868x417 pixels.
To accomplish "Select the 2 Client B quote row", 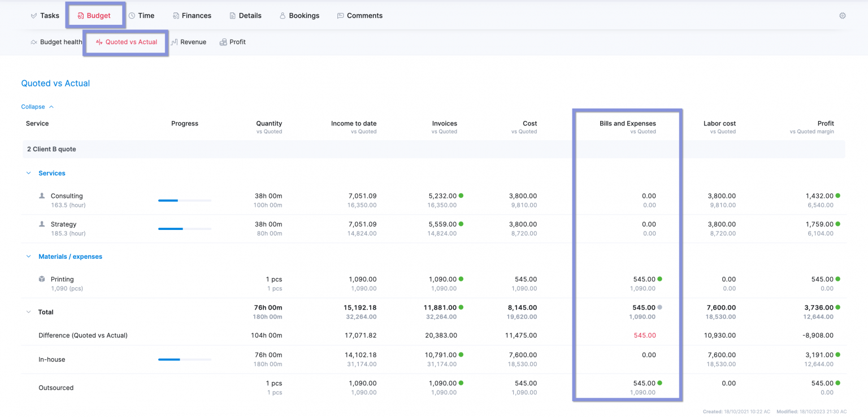I will pyautogui.click(x=51, y=149).
